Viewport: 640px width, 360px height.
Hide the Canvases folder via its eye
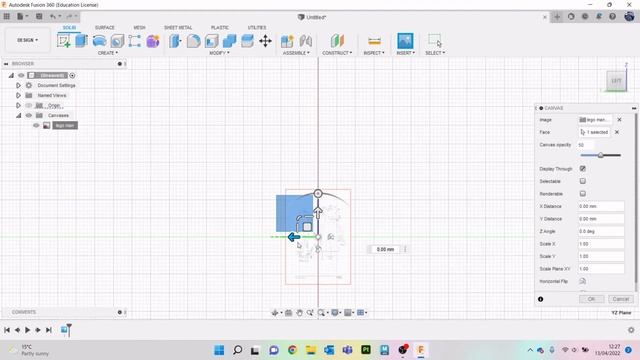point(29,116)
